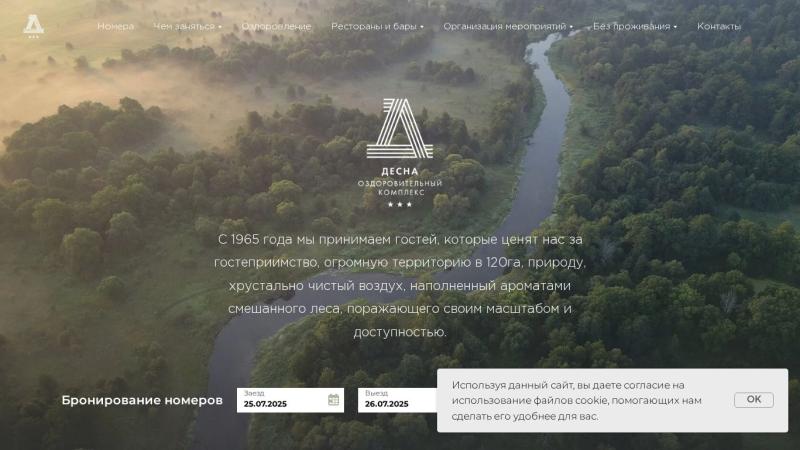Viewport: 800px width, 450px height.
Task: Open the Оздоровление menu item
Action: coord(276,26)
